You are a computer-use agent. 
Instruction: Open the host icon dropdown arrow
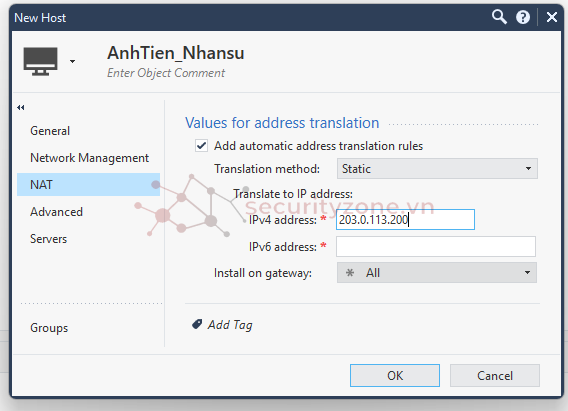click(72, 61)
